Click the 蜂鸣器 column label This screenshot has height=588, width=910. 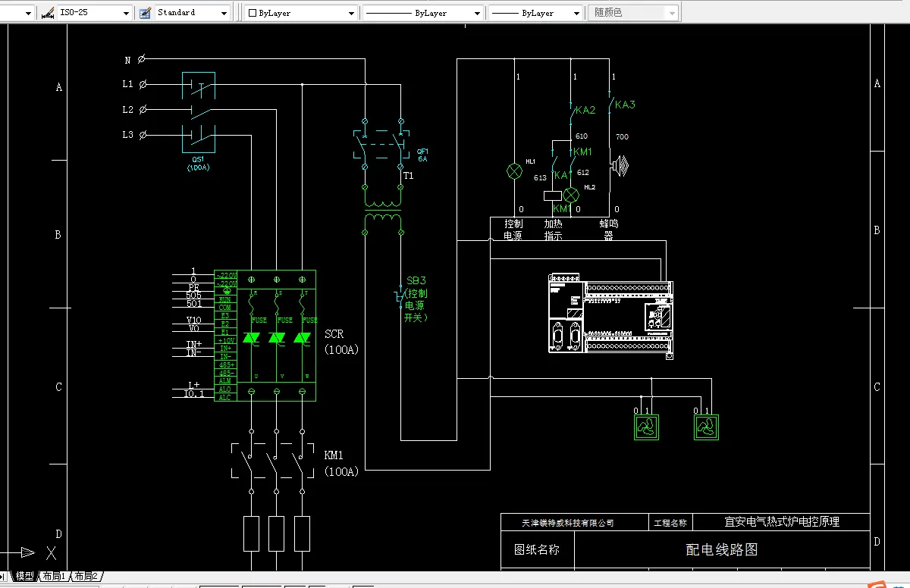coord(608,230)
